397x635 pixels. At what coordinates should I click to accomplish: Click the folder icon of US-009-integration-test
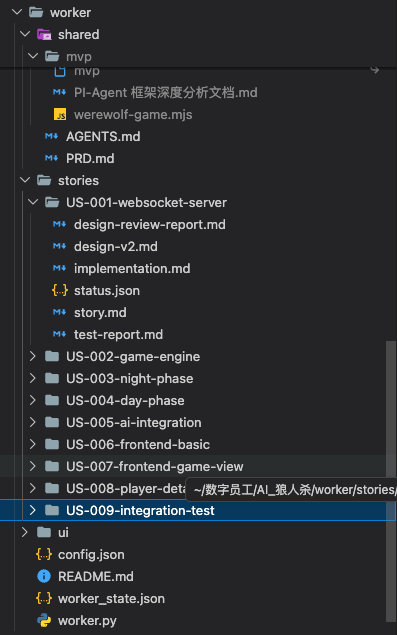[52, 510]
